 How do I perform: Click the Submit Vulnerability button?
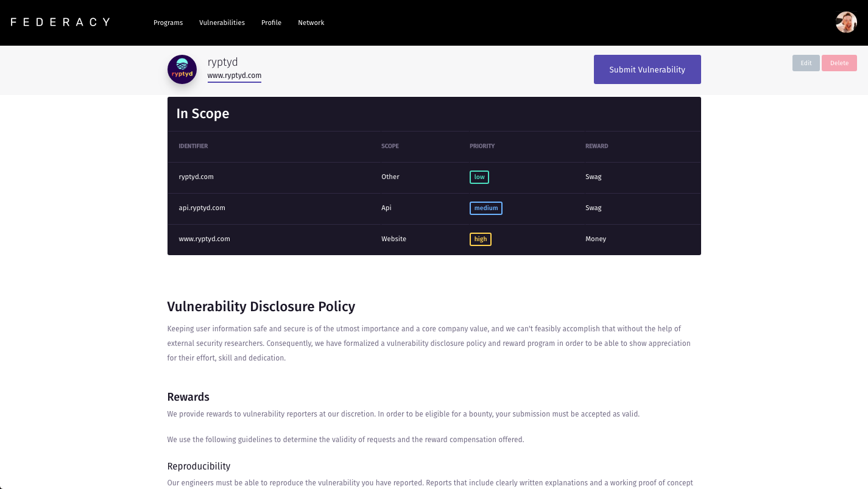(647, 69)
